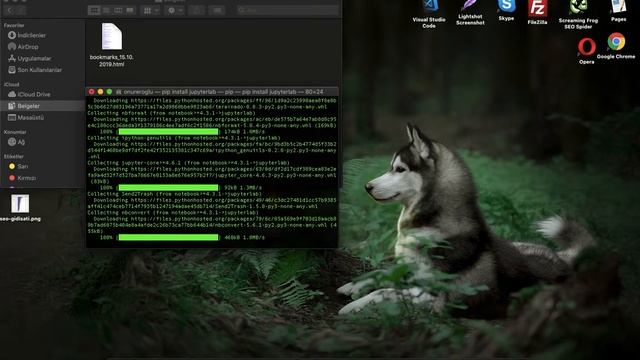Switch Finder to list view

[x=106, y=10]
